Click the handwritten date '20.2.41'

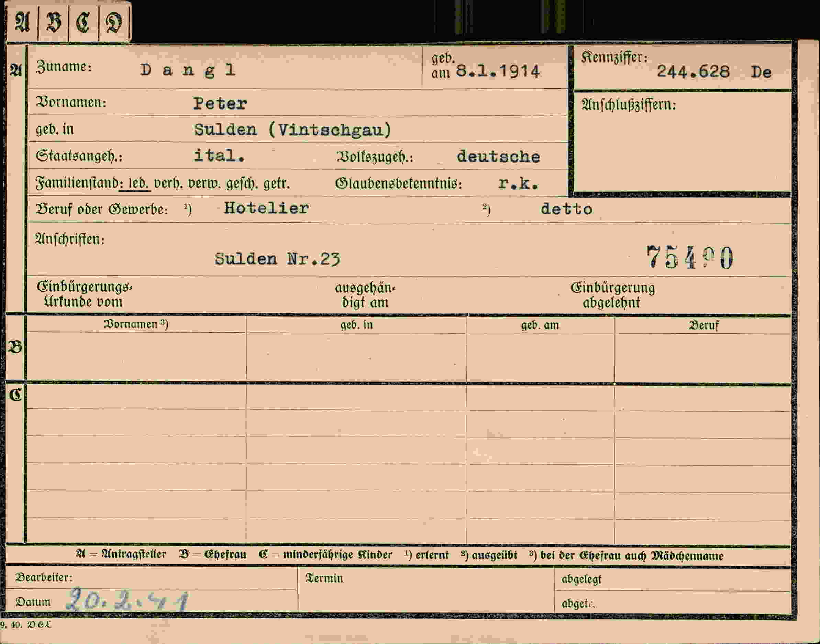pyautogui.click(x=128, y=600)
